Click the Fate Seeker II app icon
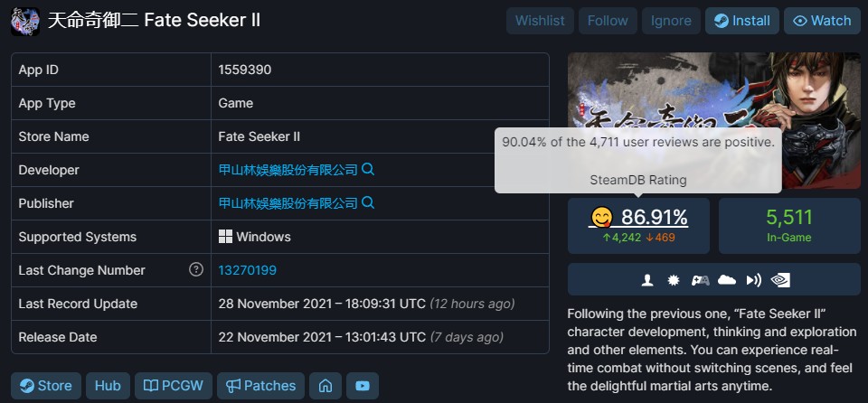The height and width of the screenshot is (403, 868). [25, 22]
